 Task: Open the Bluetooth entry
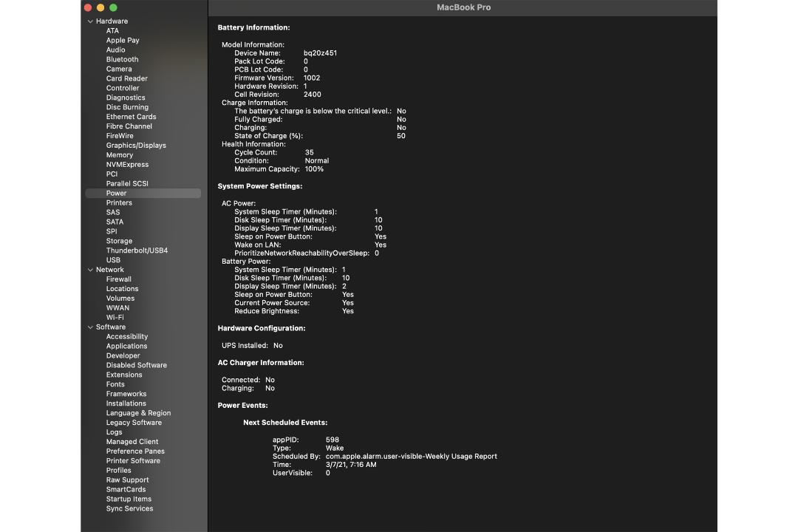pos(122,60)
